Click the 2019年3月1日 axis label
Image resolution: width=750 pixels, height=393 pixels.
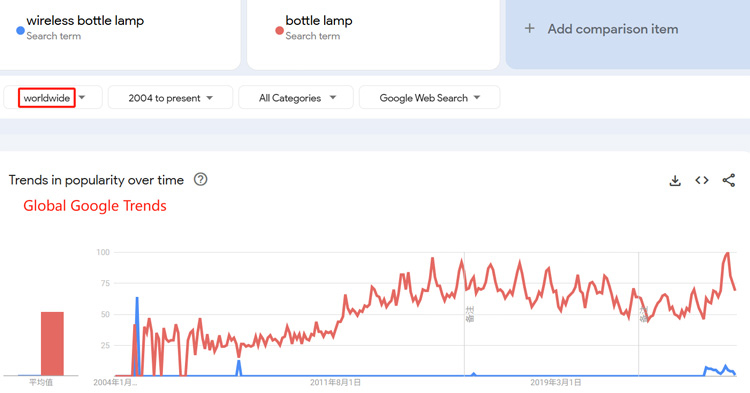[x=556, y=382]
